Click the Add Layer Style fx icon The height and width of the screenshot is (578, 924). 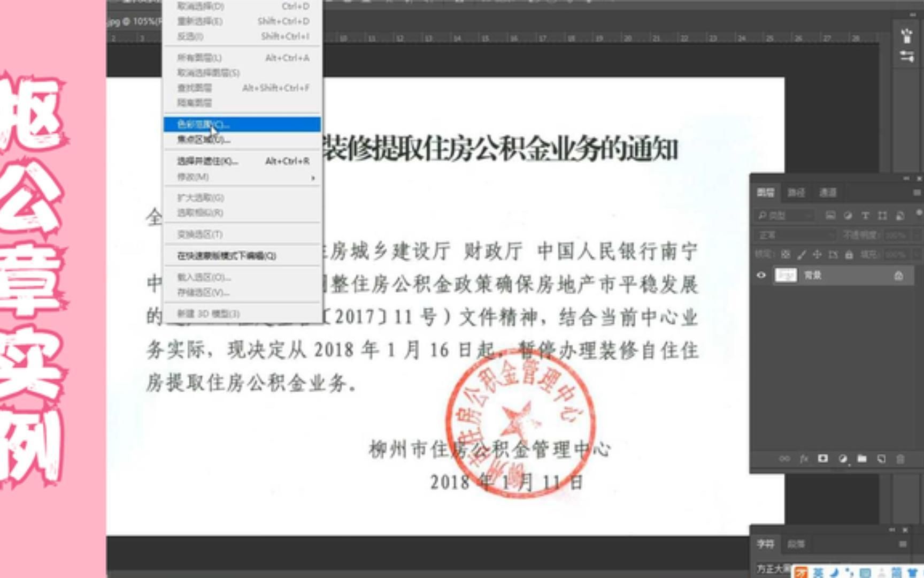point(804,459)
